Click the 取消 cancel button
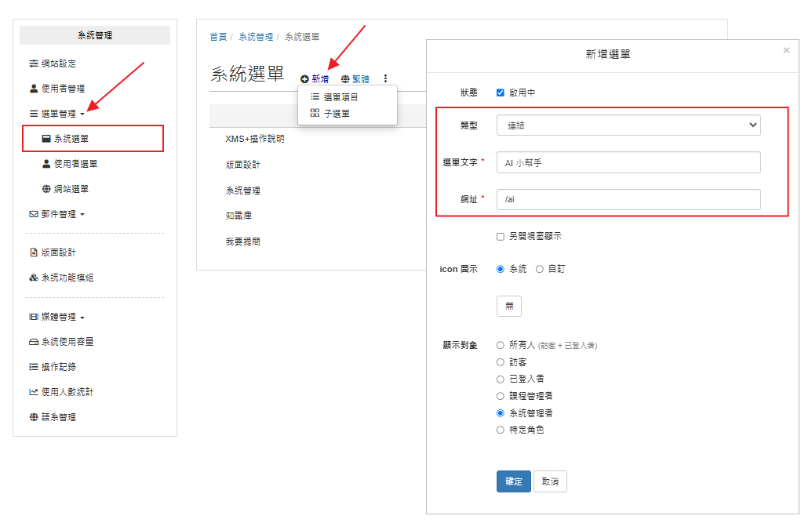This screenshot has width=812, height=523. pyautogui.click(x=550, y=481)
